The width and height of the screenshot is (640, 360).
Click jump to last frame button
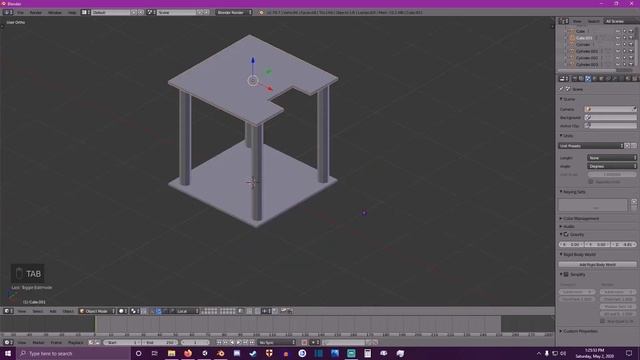[252, 342]
